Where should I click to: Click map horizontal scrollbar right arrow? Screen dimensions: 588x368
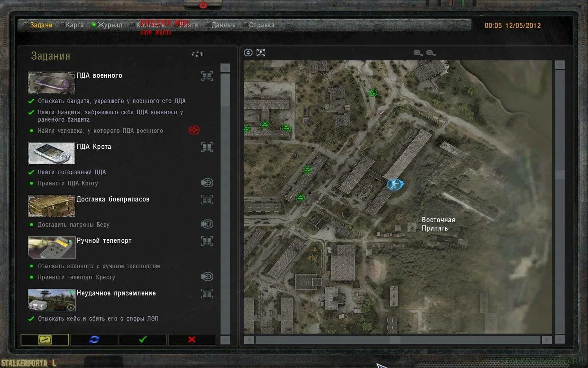coord(546,339)
